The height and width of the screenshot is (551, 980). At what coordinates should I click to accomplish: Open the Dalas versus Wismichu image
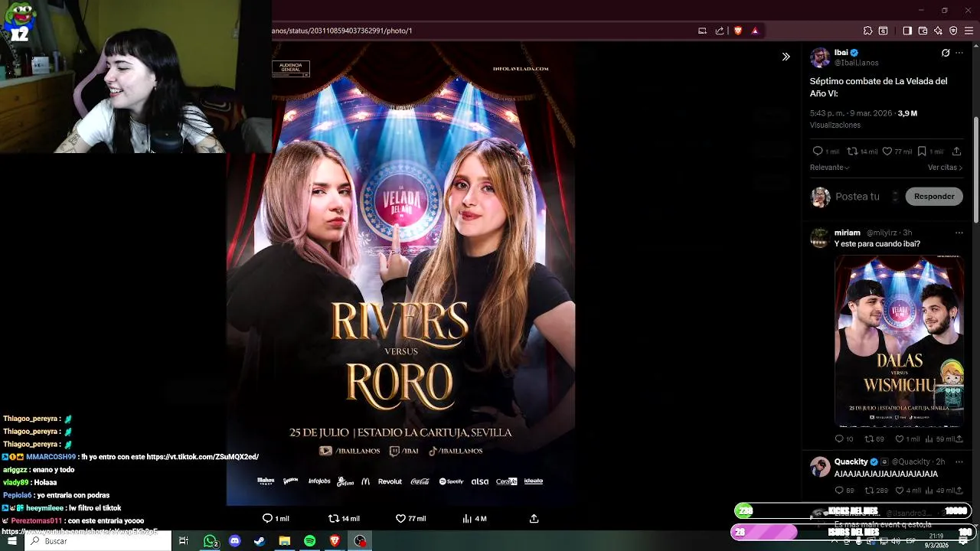pos(899,341)
